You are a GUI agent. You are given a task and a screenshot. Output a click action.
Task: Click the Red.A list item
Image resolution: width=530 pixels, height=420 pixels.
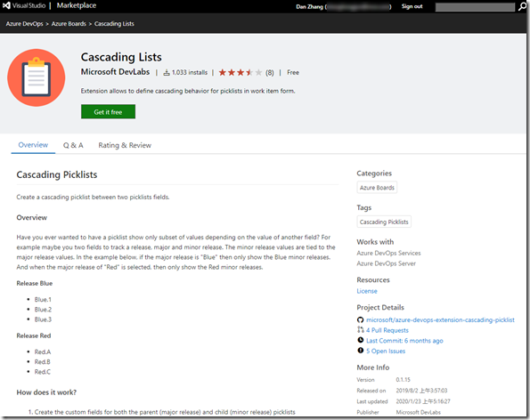click(x=43, y=351)
